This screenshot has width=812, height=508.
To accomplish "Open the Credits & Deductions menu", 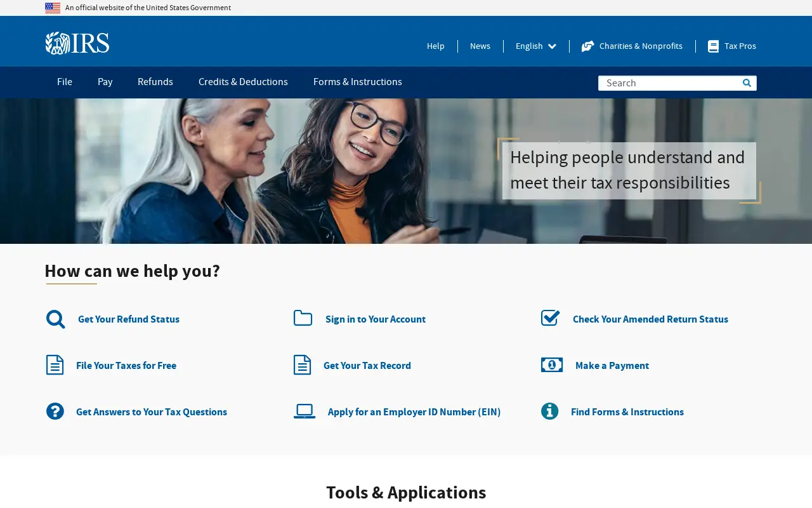I will 243,82.
